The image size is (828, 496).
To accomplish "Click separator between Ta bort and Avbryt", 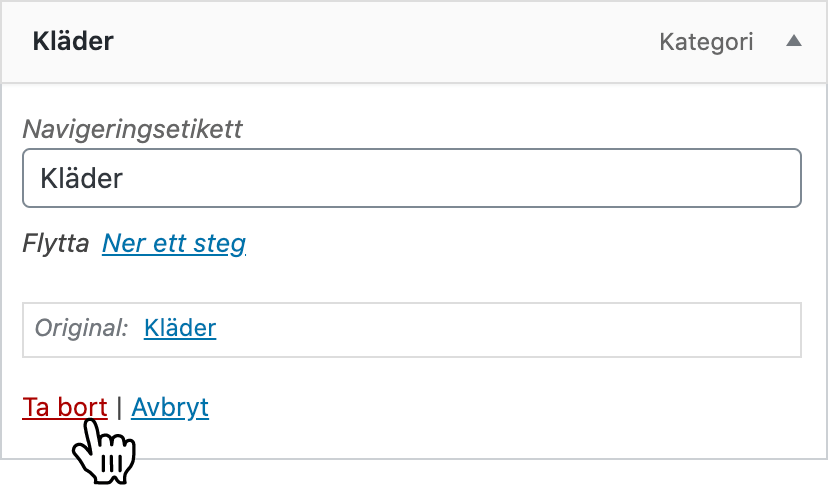I will click(119, 408).
